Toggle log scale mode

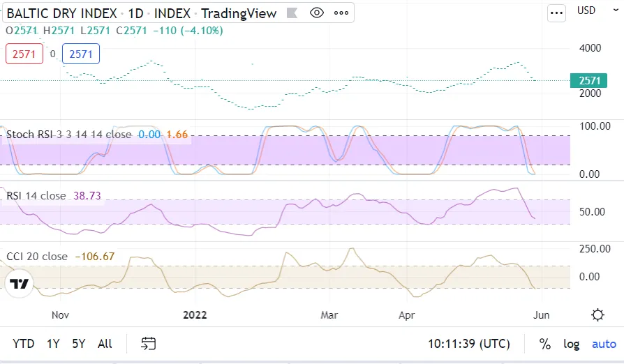tap(572, 344)
